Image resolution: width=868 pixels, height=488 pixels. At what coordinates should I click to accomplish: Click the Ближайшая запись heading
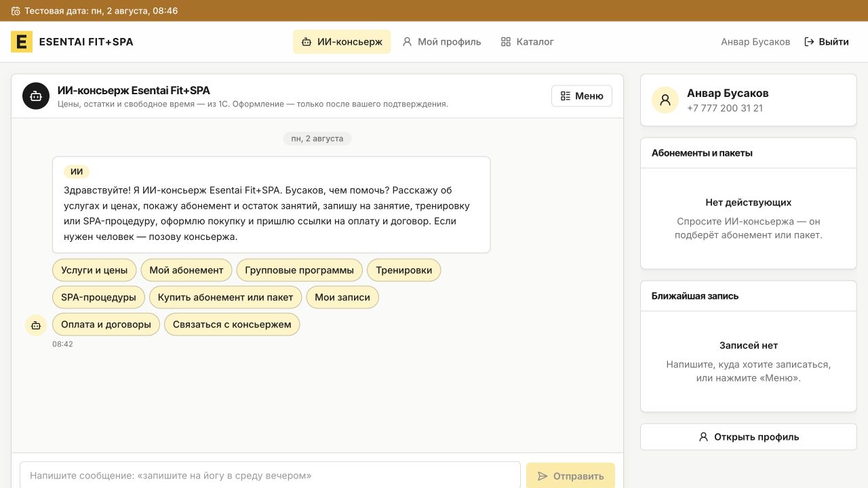pos(695,296)
